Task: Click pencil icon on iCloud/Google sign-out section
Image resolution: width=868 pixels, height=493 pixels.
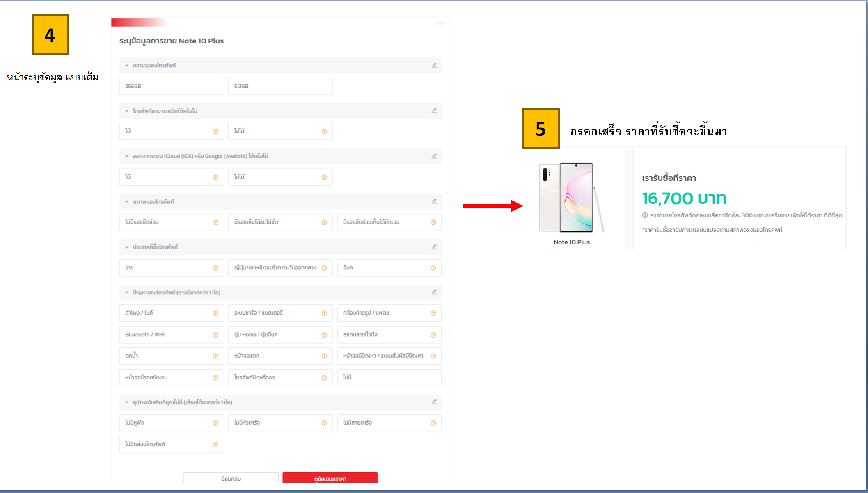Action: 434,156
